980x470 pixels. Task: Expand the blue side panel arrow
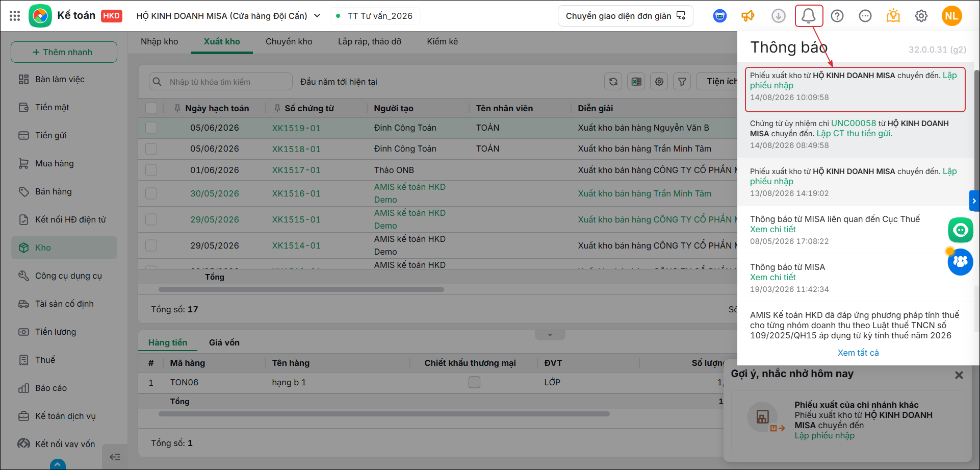pos(974,201)
